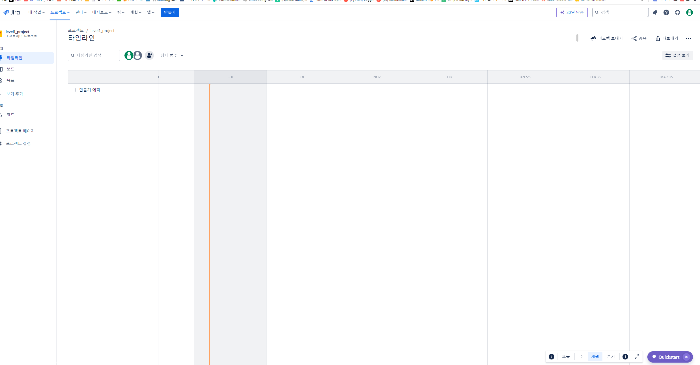Open the fourth top navigation dropdown
Viewport: 700px width, 365px height.
(101, 12)
